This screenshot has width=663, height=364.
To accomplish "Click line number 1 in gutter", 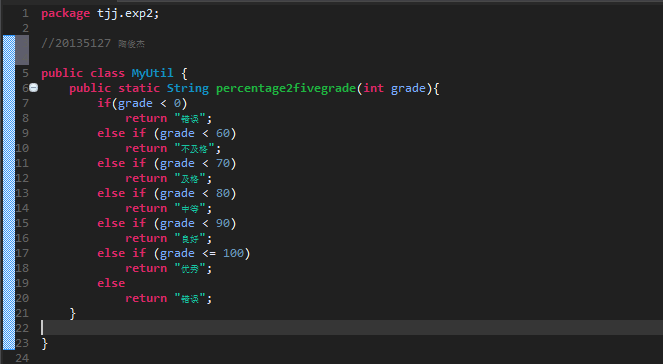I will click(25, 14).
